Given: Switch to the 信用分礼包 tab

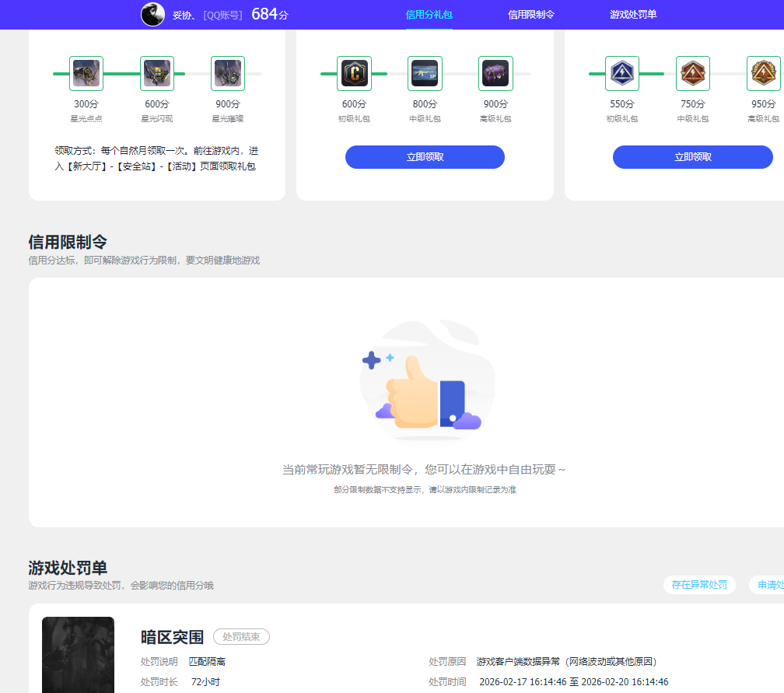Looking at the screenshot, I should pyautogui.click(x=429, y=15).
